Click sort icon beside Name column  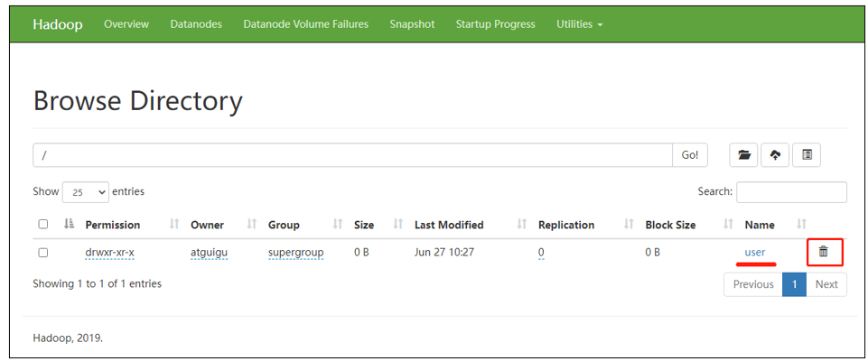click(801, 224)
